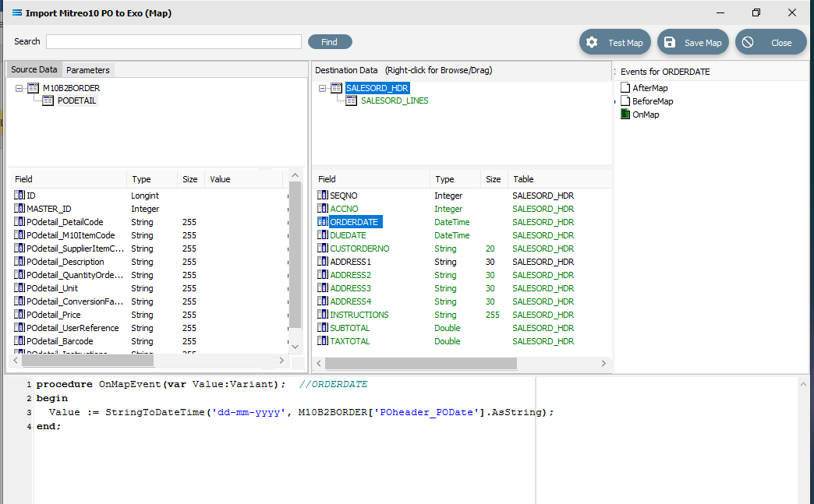Image resolution: width=814 pixels, height=504 pixels.
Task: Click the field icon beside MASTER_ID
Action: tap(19, 209)
